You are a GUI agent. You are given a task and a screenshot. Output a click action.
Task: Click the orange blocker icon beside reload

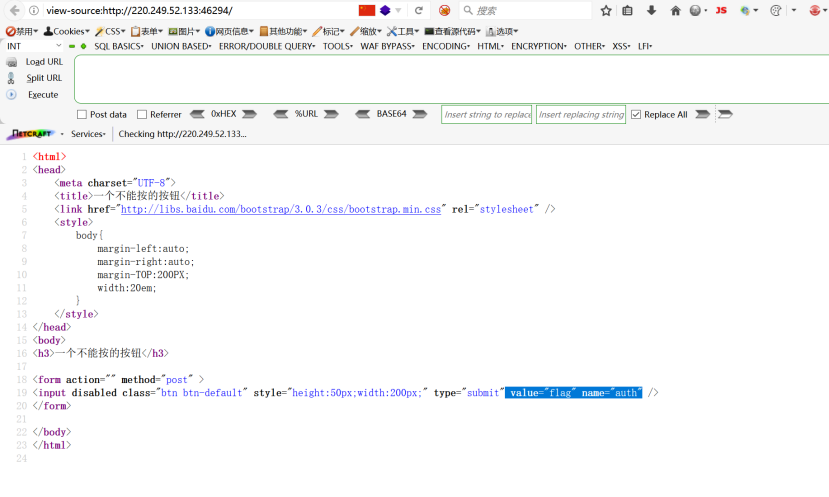tap(445, 11)
